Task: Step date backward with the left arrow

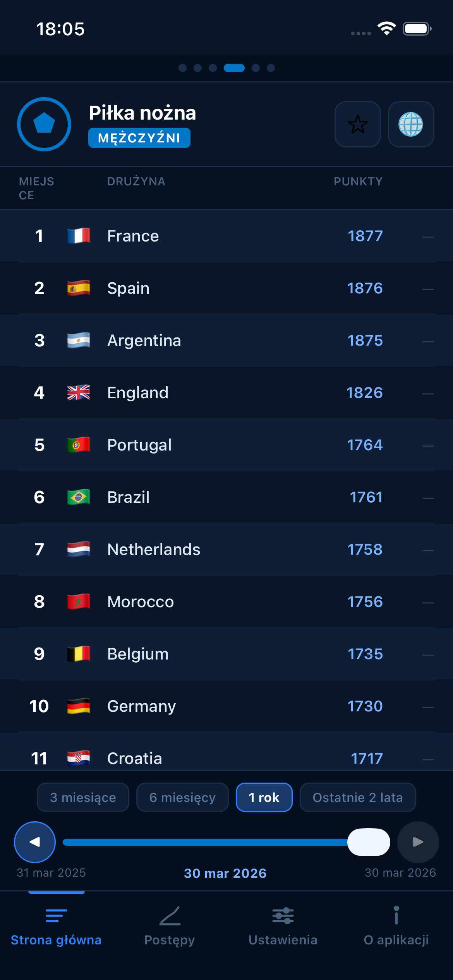Action: coord(34,842)
